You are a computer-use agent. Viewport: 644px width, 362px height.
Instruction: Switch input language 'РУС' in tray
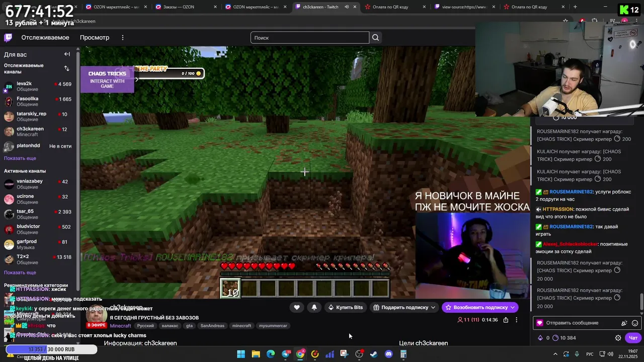click(590, 354)
